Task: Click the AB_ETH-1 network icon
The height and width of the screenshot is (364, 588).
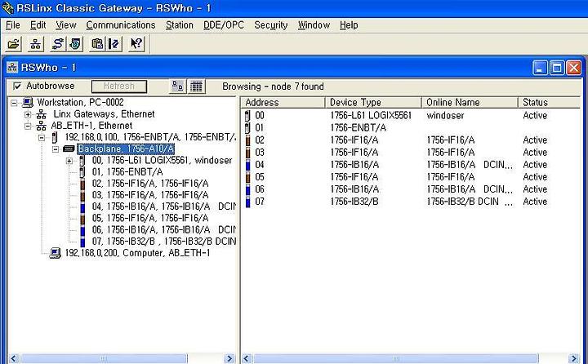Action: [42, 126]
